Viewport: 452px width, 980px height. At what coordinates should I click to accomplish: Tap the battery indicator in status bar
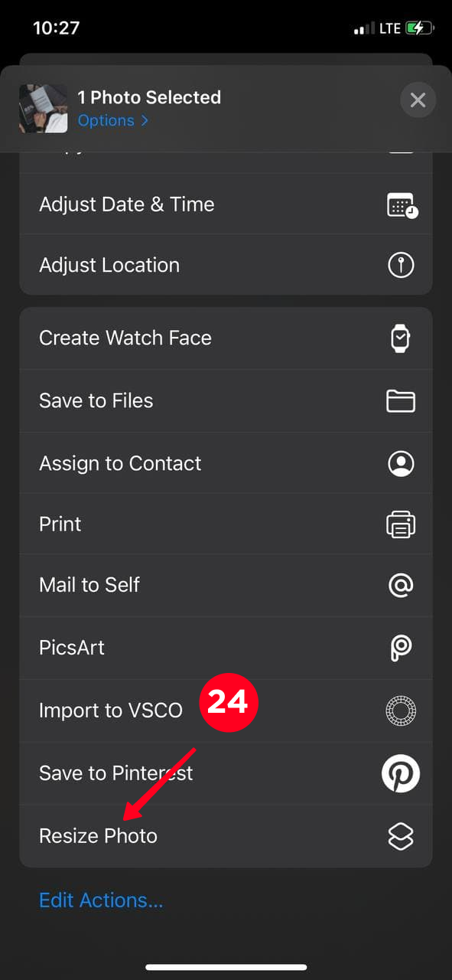pyautogui.click(x=420, y=28)
